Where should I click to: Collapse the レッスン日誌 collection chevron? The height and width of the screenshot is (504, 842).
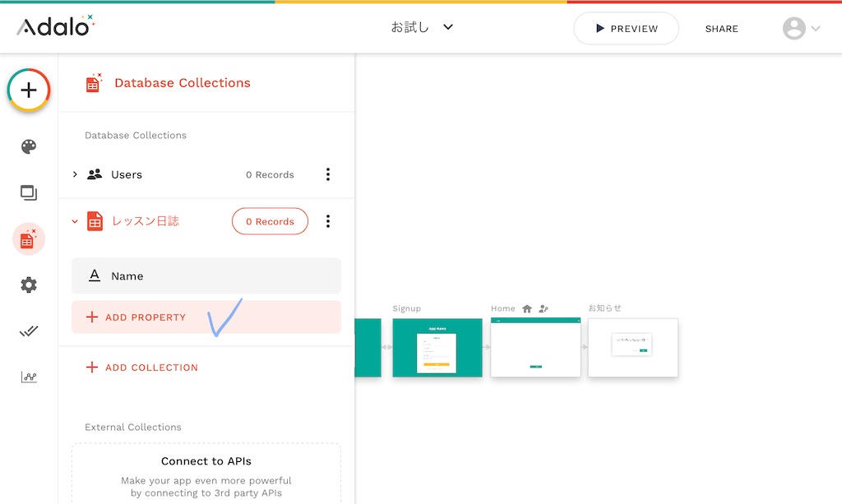(75, 221)
